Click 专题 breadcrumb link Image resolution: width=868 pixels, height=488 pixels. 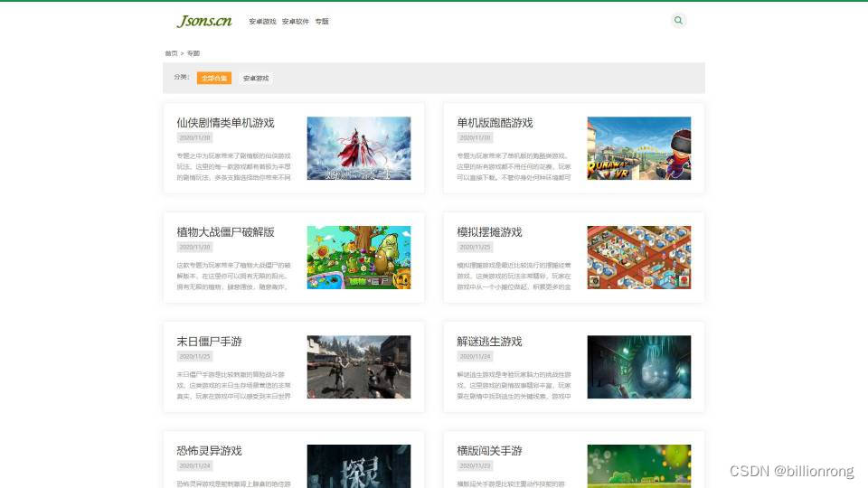tap(193, 53)
